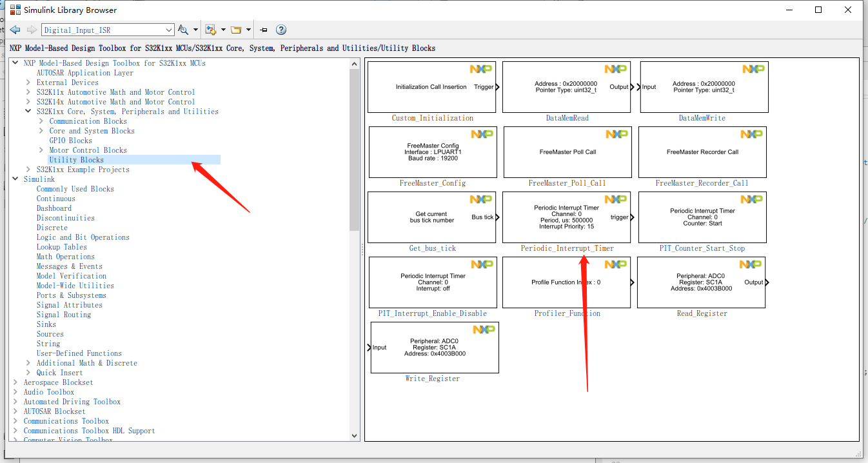The image size is (868, 463).
Task: Select Math Operations library
Action: [66, 257]
